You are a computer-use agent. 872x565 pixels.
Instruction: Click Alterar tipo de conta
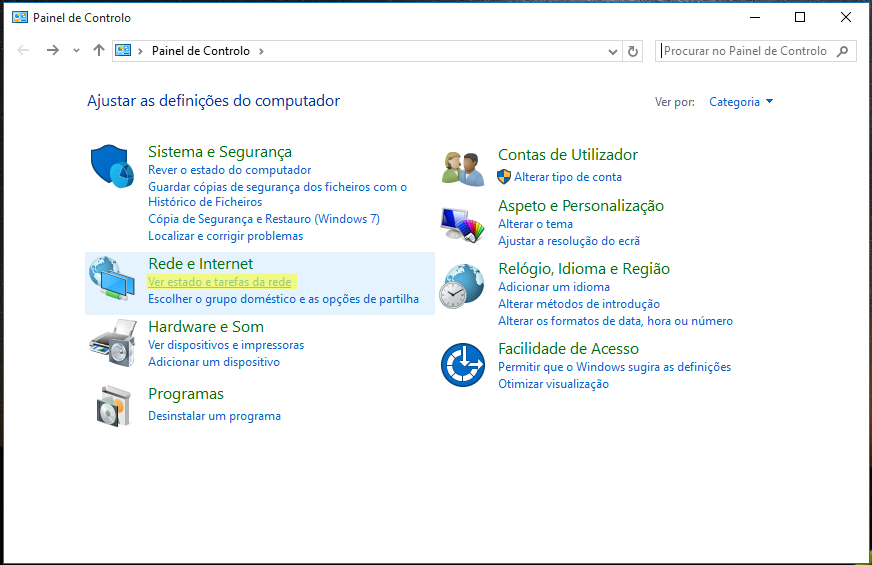pos(568,177)
